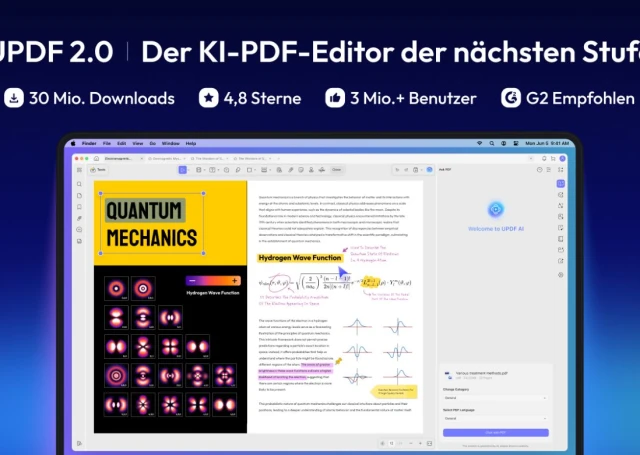Image resolution: width=640 pixels, height=455 pixels.
Task: Open the Select PDF Language dropdown
Action: pos(496,419)
